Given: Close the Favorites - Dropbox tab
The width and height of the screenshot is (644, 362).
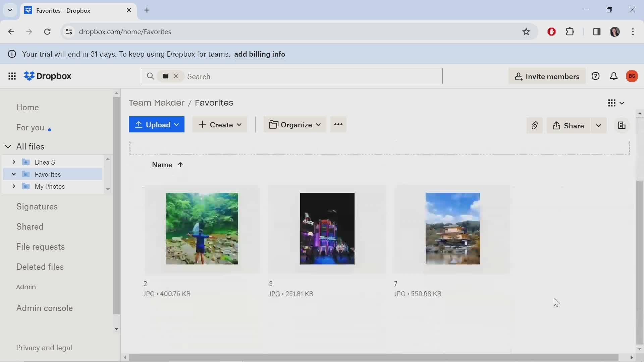Looking at the screenshot, I should point(129,10).
